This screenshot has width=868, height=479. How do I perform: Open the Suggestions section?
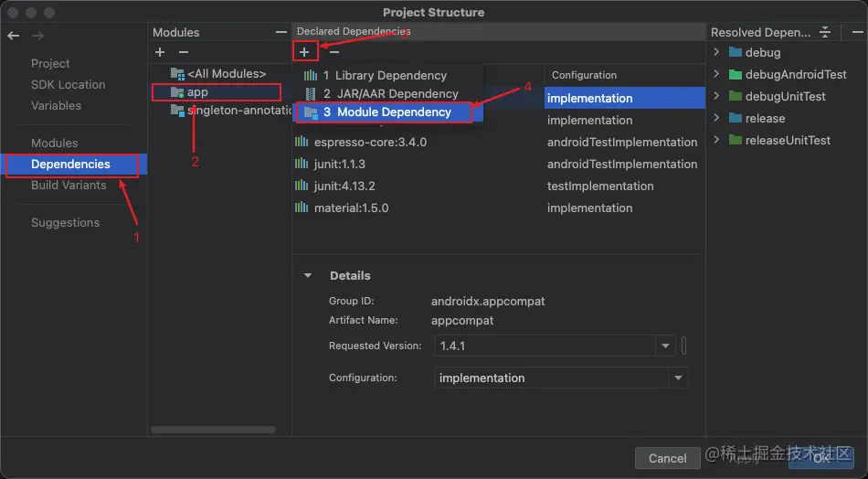(x=65, y=223)
